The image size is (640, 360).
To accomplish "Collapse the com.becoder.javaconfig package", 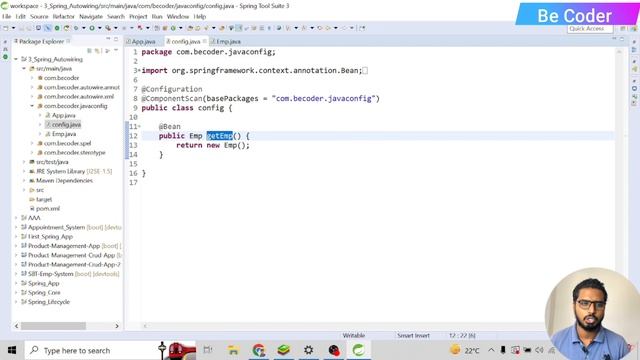I will pos(32,106).
